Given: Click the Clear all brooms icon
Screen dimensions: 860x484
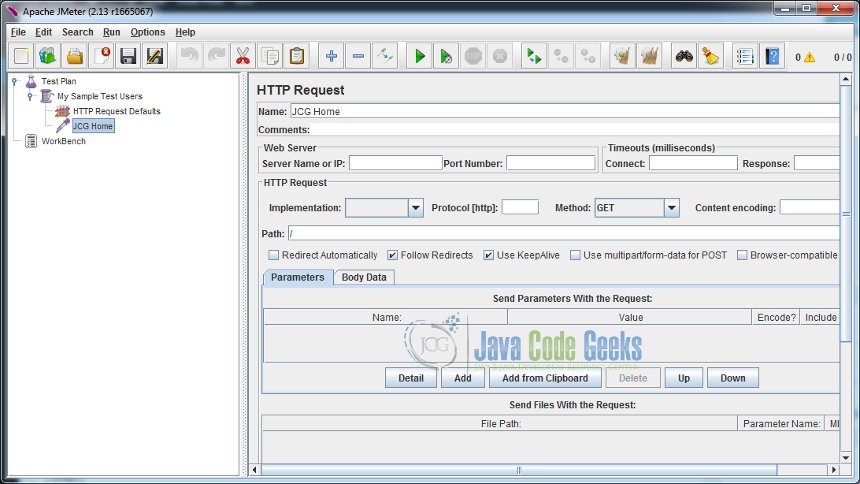Looking at the screenshot, I should tap(649, 56).
